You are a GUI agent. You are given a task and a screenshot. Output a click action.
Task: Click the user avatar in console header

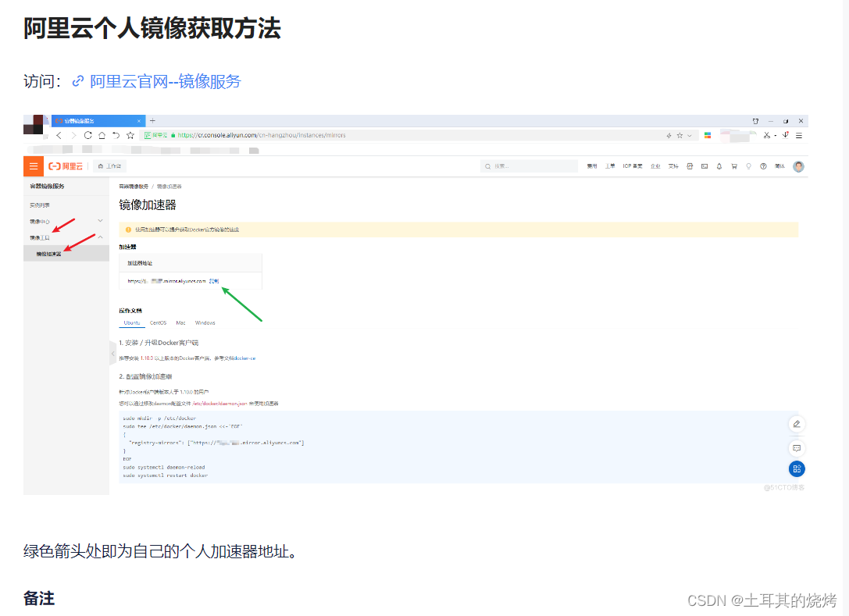click(798, 166)
